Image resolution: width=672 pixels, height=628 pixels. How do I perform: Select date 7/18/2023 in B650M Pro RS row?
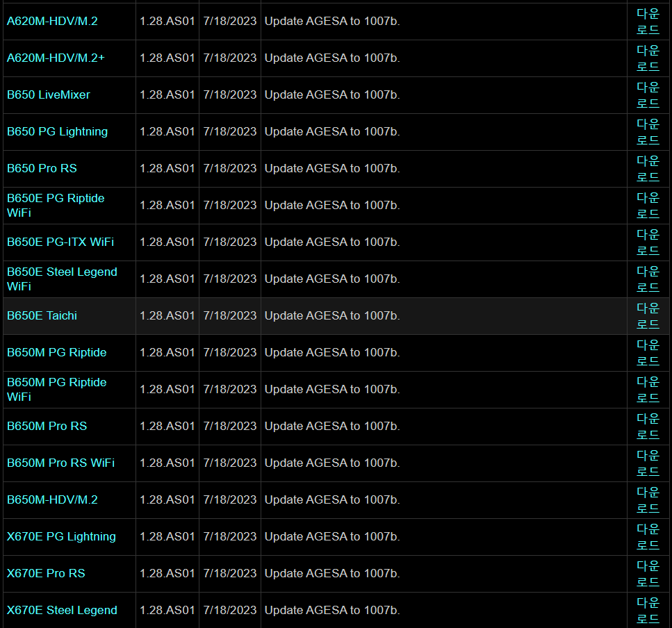tap(230, 427)
